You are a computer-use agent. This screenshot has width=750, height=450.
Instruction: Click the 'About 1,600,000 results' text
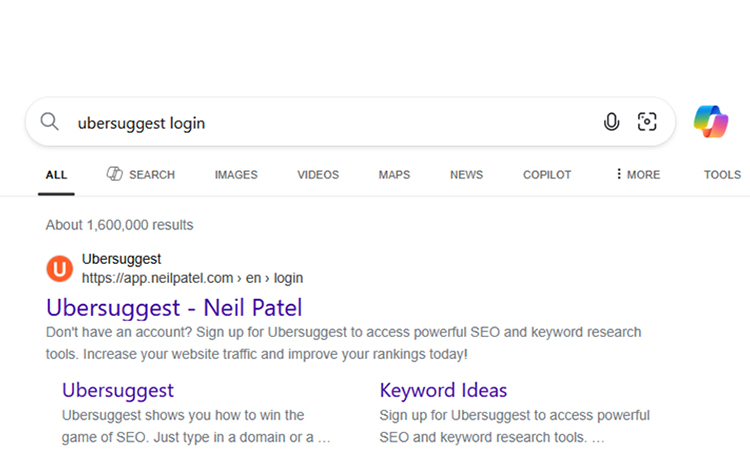coord(119,225)
